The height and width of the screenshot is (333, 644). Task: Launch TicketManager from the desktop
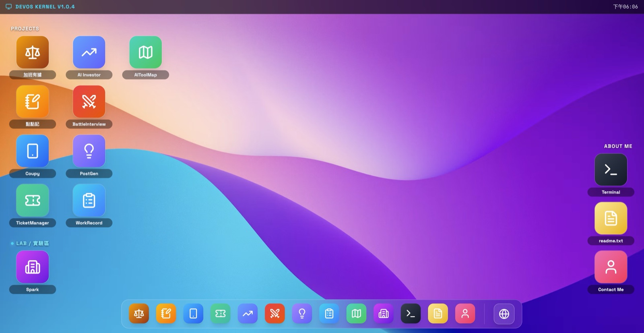pyautogui.click(x=33, y=200)
